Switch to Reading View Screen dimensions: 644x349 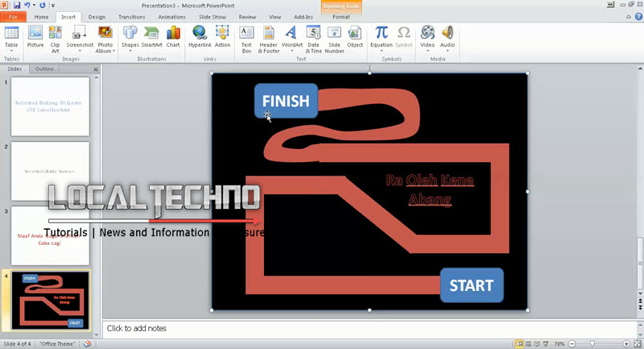pos(537,343)
